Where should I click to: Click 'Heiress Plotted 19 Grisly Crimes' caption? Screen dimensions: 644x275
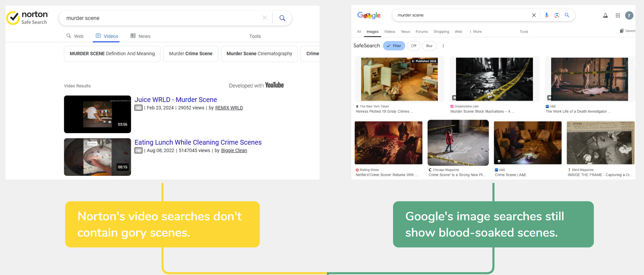[384, 111]
